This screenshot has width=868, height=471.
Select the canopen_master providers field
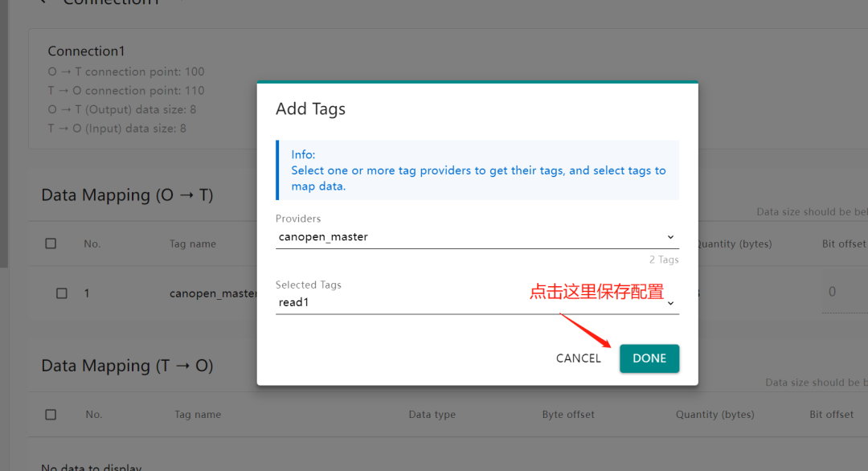click(466, 237)
